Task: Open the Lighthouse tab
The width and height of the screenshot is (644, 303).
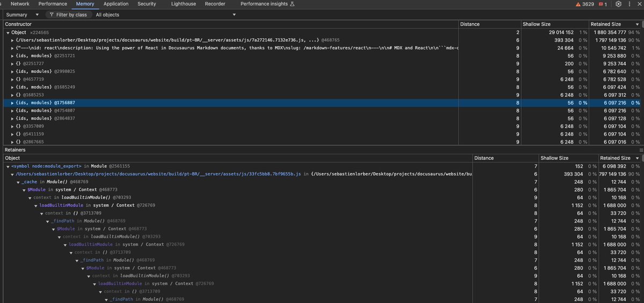Action: click(184, 4)
